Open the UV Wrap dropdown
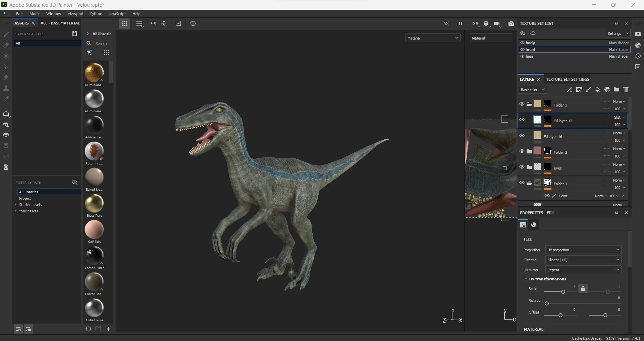Image resolution: width=644 pixels, height=341 pixels. (583, 270)
